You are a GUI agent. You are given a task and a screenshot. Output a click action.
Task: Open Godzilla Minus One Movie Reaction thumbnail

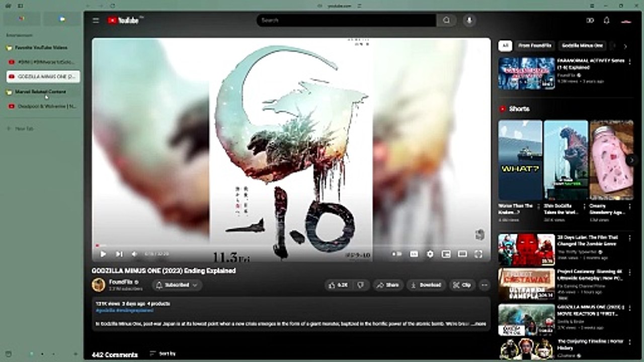point(526,319)
